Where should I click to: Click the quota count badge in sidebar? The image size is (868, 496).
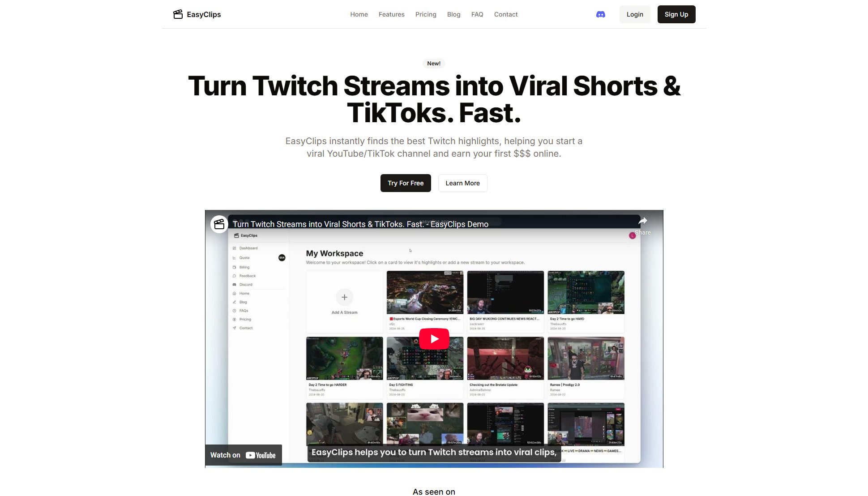point(282,257)
